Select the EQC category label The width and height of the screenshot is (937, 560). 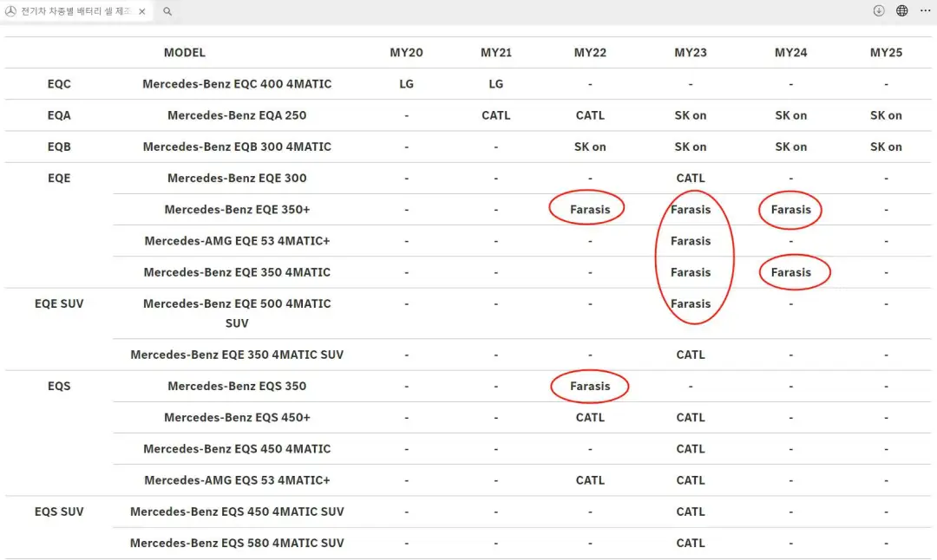click(x=59, y=84)
